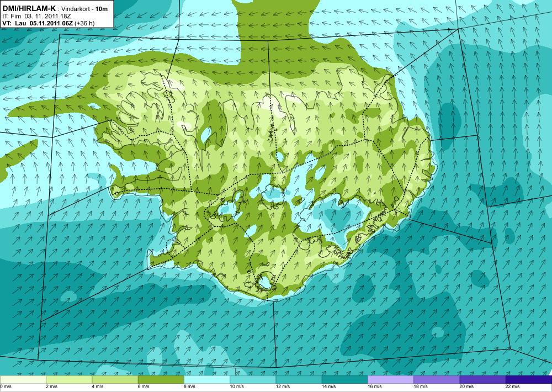Image resolution: width=552 pixels, height=392 pixels.
Task: Click the dark violet 20–22 m/s legend swatch
Action: pos(482,380)
